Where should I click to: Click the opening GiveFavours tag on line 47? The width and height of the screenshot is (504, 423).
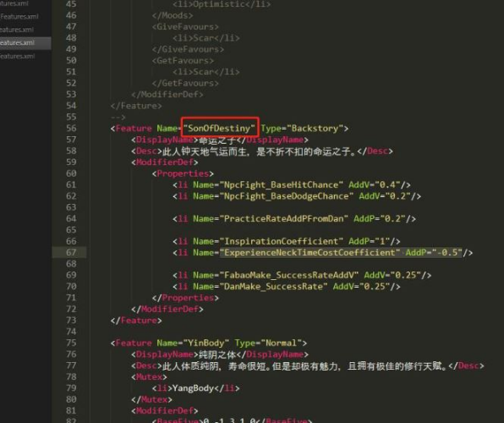coord(185,27)
